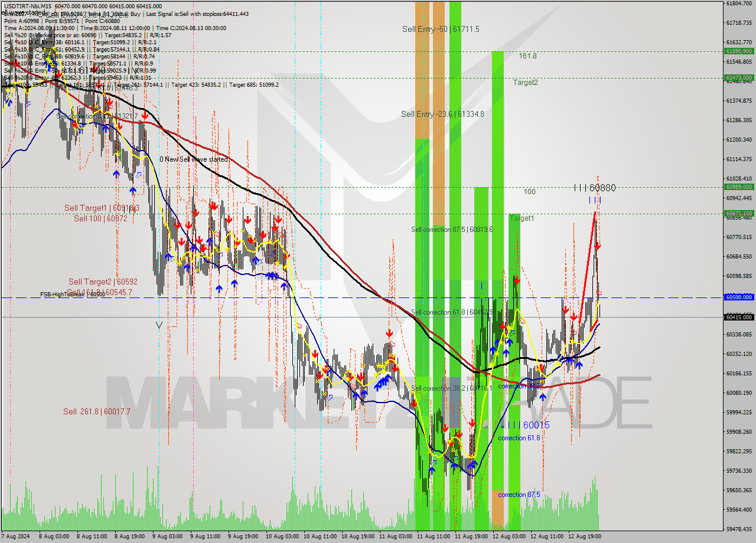The image size is (756, 543).
Task: Click the green 60871.100 price tag
Action: (739, 214)
